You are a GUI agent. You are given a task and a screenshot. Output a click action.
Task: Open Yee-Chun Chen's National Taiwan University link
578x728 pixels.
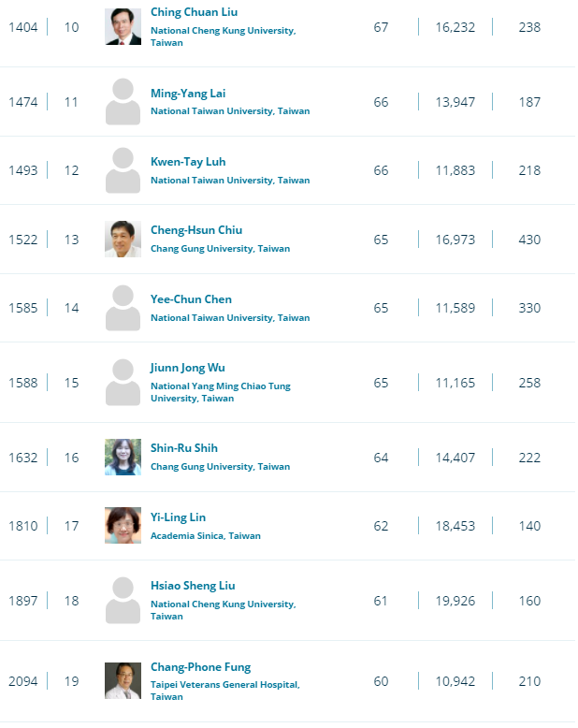[230, 318]
